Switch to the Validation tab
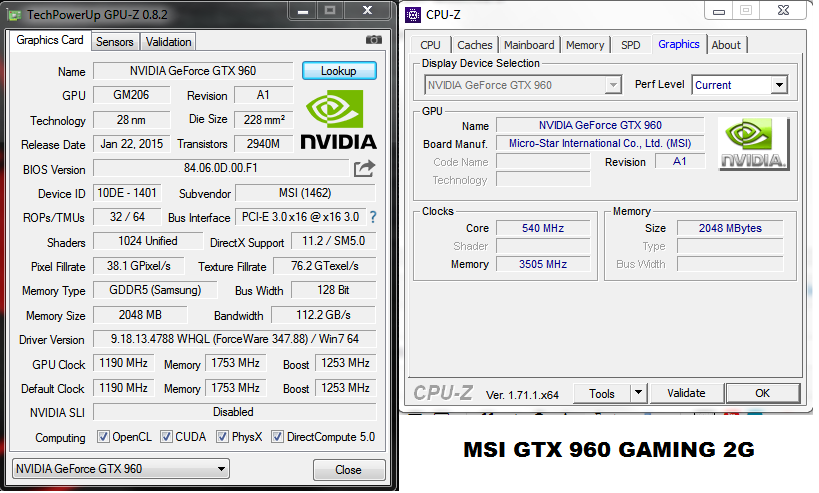The image size is (819, 493). tap(168, 42)
